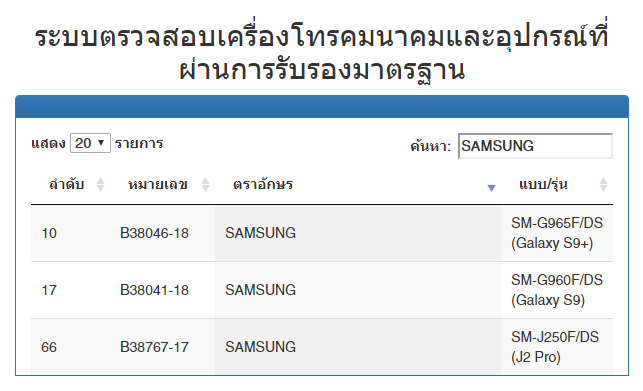The width and height of the screenshot is (643, 391).
Task: Click the search field containing SAMSUNG
Action: click(x=535, y=146)
